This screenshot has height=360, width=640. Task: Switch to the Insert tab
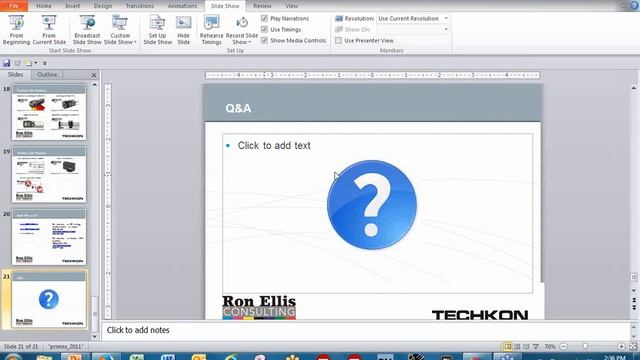[73, 6]
